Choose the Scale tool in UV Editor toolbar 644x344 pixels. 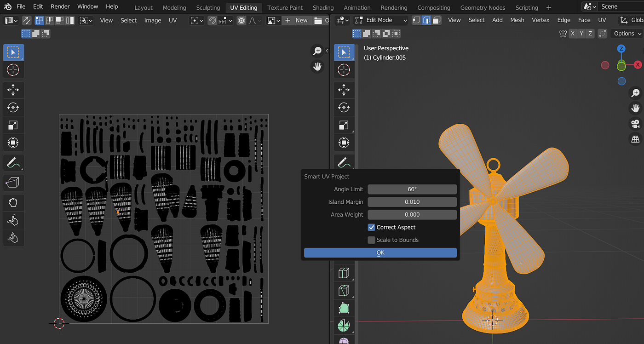tap(13, 125)
